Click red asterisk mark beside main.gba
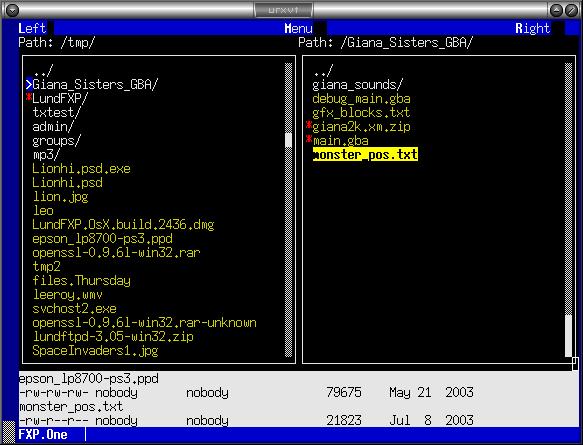The height and width of the screenshot is (445, 583). pyautogui.click(x=309, y=139)
